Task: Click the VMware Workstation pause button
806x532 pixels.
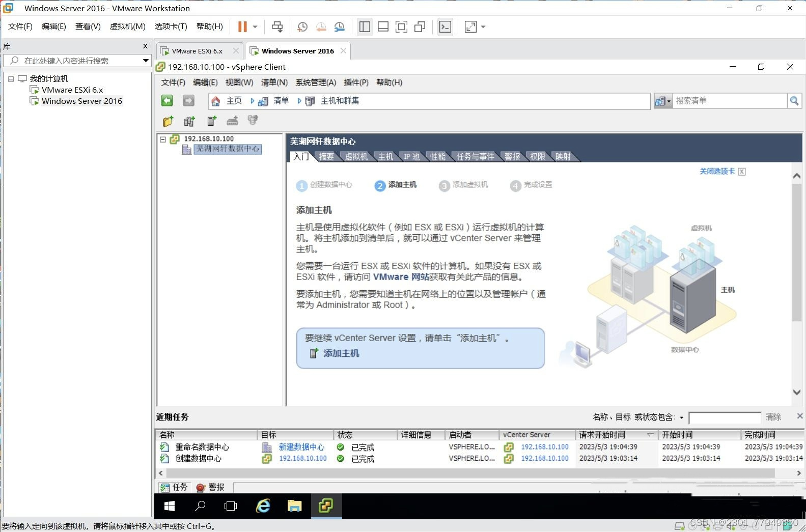Action: (242, 26)
